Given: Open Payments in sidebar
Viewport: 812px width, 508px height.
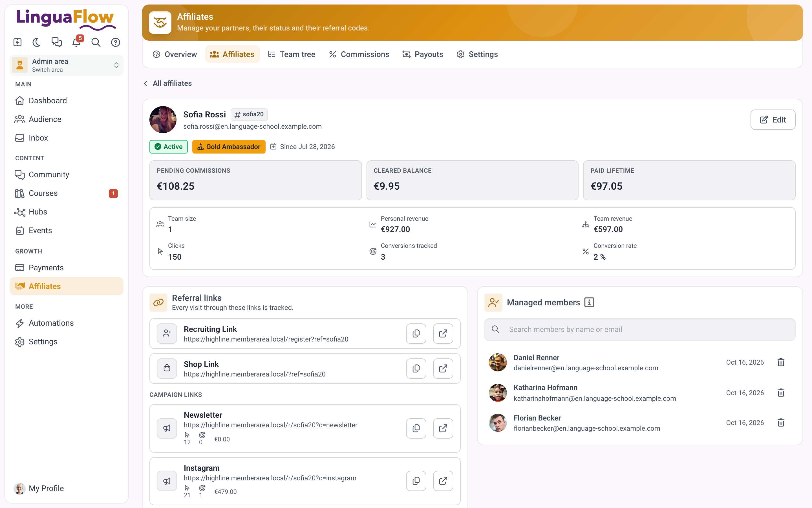Looking at the screenshot, I should pos(67,268).
